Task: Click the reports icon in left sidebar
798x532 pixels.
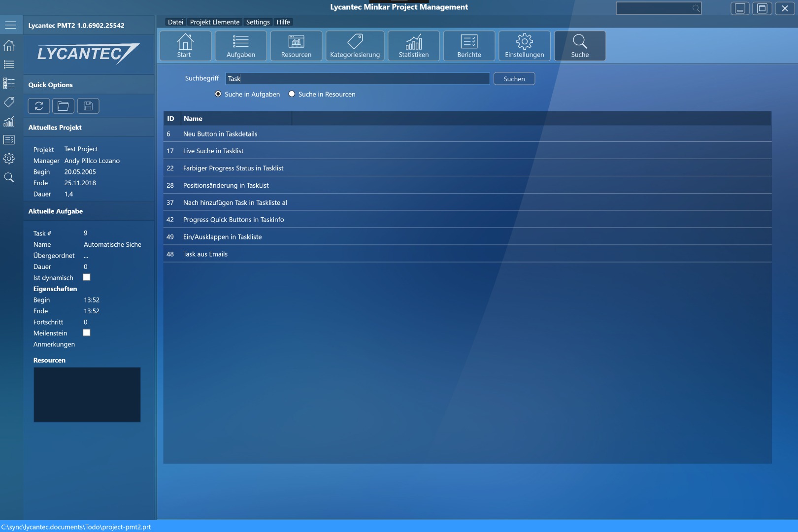Action: [x=9, y=140]
